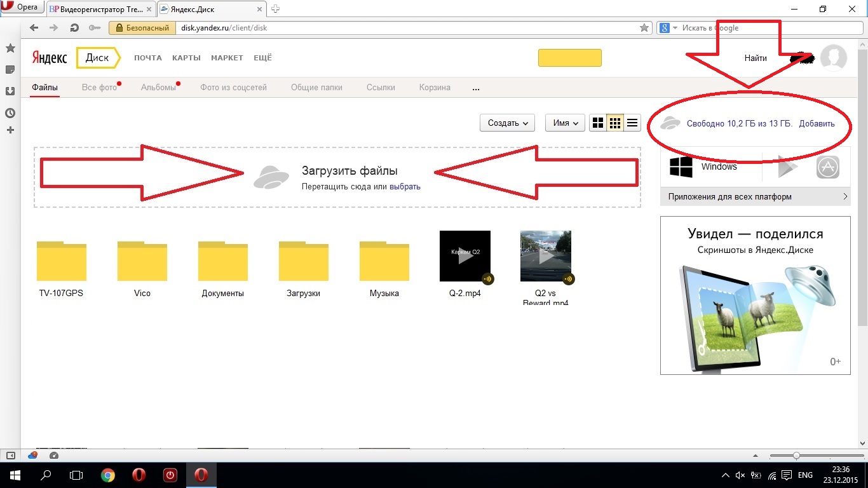Screen dimensions: 868x488
Task: Open the Имя sort dropdown
Action: pos(565,123)
